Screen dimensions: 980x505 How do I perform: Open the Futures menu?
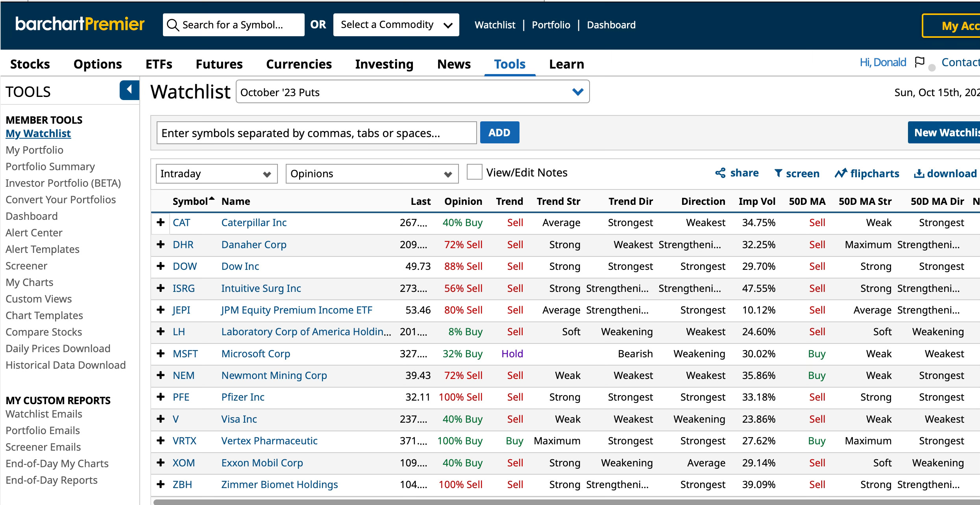pyautogui.click(x=219, y=64)
